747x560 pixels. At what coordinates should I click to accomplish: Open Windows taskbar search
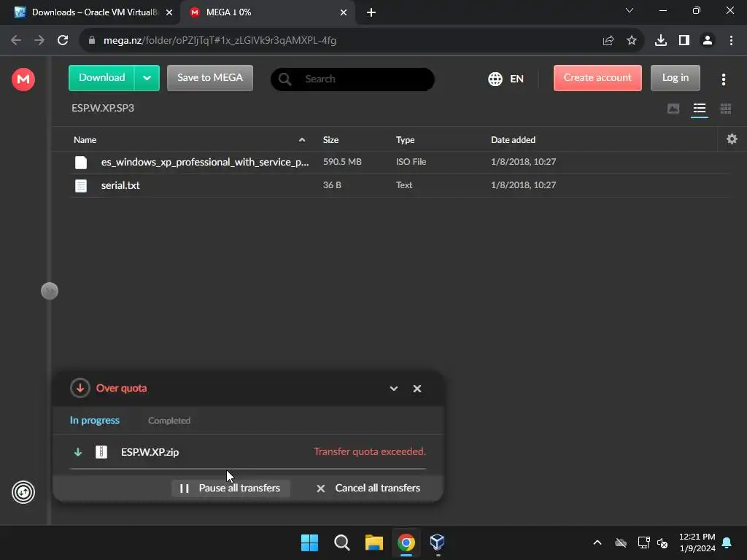[x=341, y=542]
